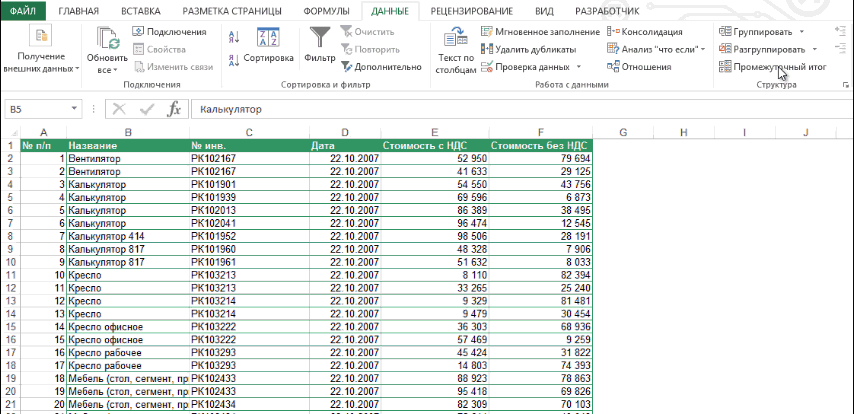The image size is (854, 414).
Task: Select cell Калькулятор 414
Action: pyautogui.click(x=128, y=236)
